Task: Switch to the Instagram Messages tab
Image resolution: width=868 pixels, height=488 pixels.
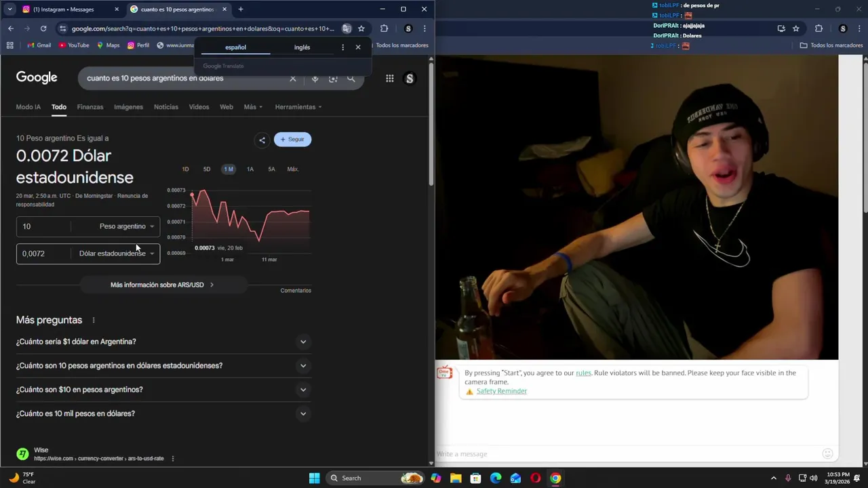Action: click(70, 9)
